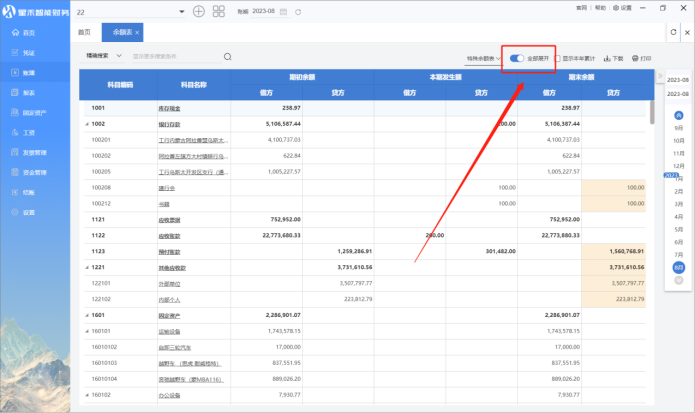The image size is (695, 413).
Task: Open 固定资产 in the left sidebar
Action: pos(35,112)
